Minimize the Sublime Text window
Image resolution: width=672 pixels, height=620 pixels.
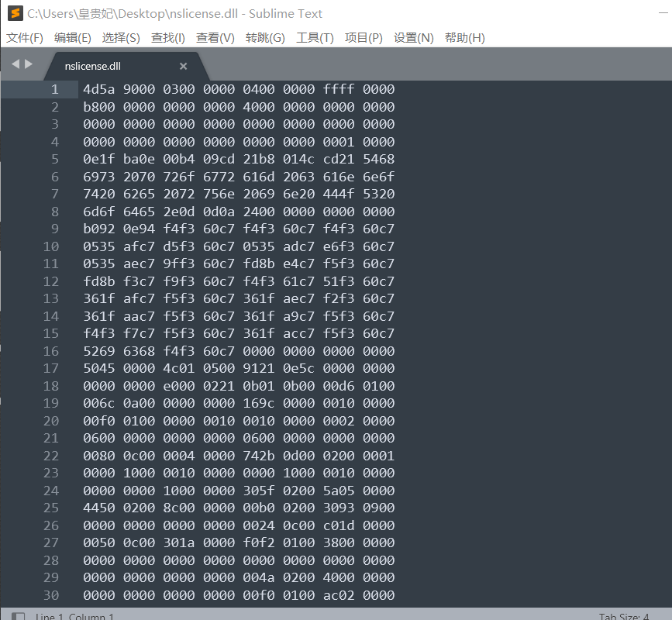point(663,13)
